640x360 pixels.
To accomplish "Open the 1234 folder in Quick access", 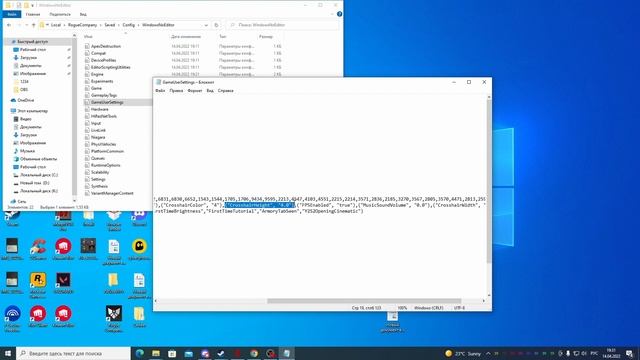I will [x=24, y=82].
